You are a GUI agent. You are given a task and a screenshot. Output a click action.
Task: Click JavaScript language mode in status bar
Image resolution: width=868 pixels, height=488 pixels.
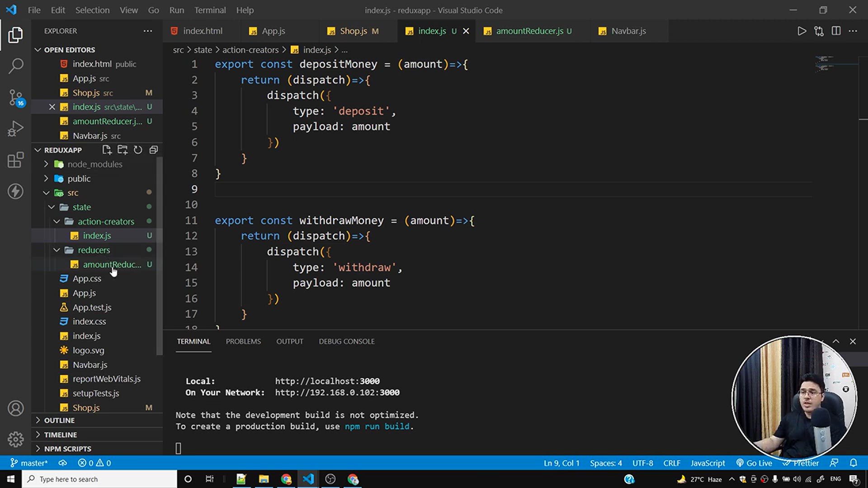point(708,463)
